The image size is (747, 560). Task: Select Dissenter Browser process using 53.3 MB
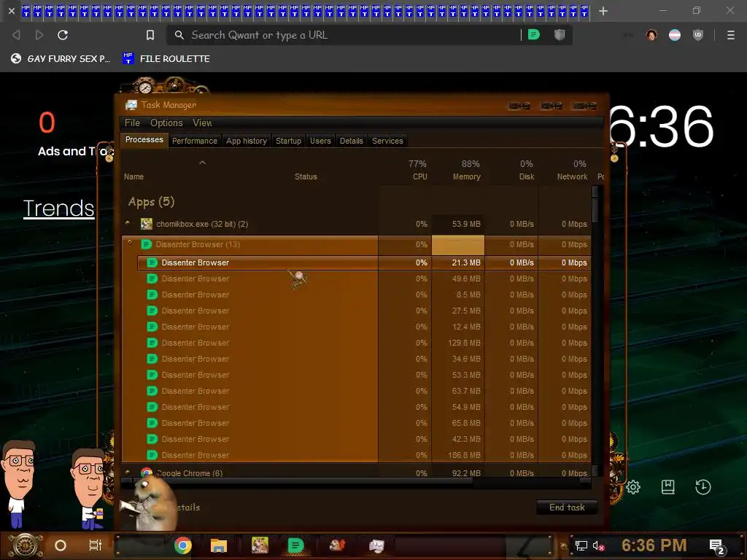click(364, 375)
